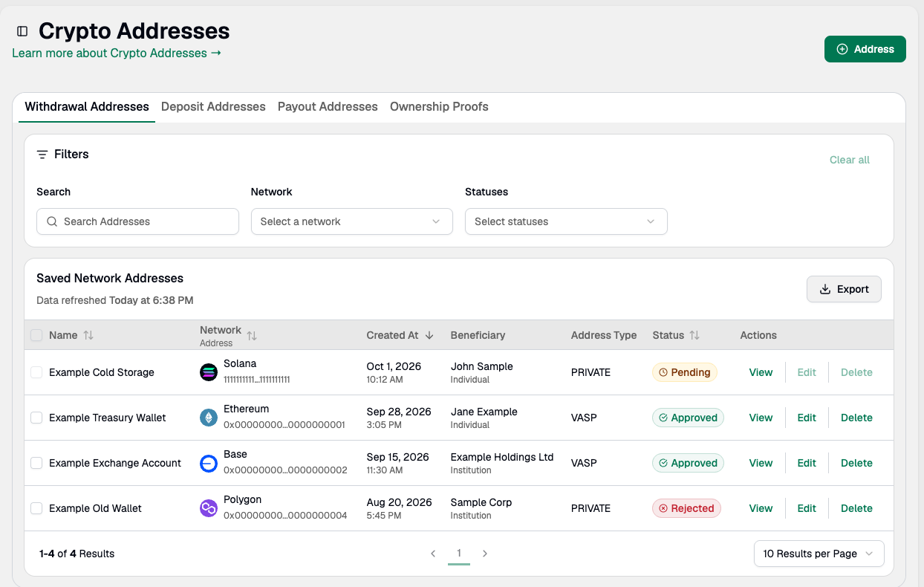The width and height of the screenshot is (924, 587).
Task: Delete Example Old Wallet address
Action: coord(856,508)
